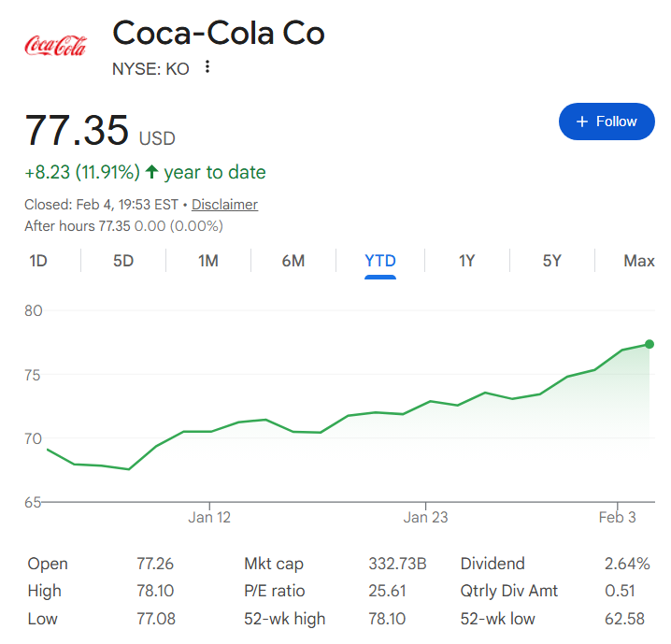Switch chart to 6M range

[x=293, y=261]
